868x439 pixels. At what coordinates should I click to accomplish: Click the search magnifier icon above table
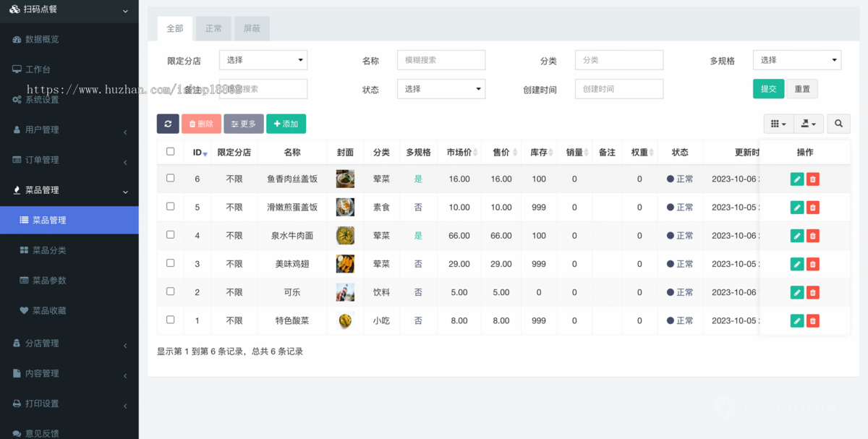[x=838, y=124]
